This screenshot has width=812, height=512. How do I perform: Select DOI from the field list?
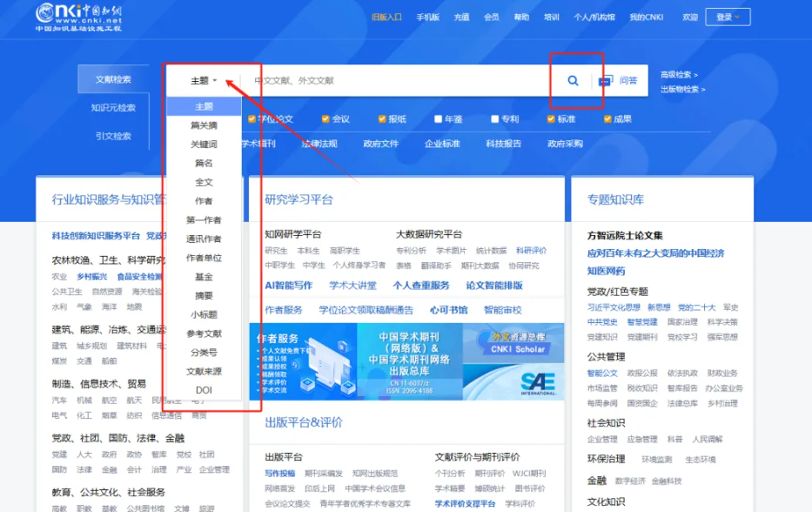coord(204,390)
